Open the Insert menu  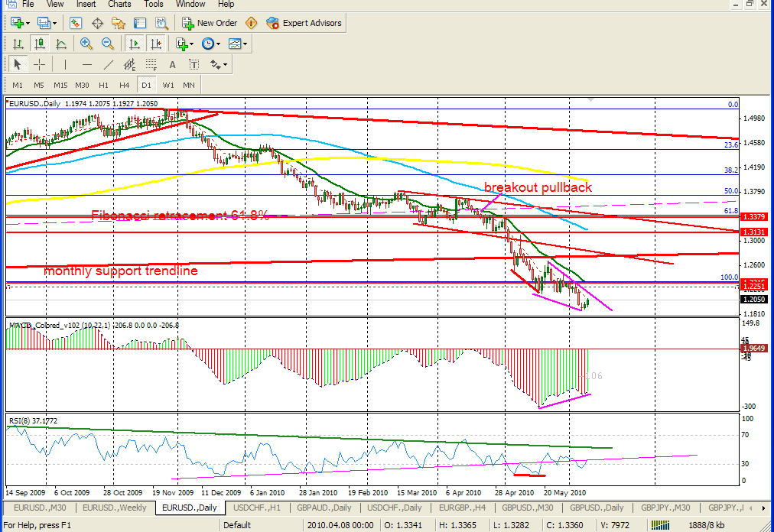pyautogui.click(x=86, y=4)
